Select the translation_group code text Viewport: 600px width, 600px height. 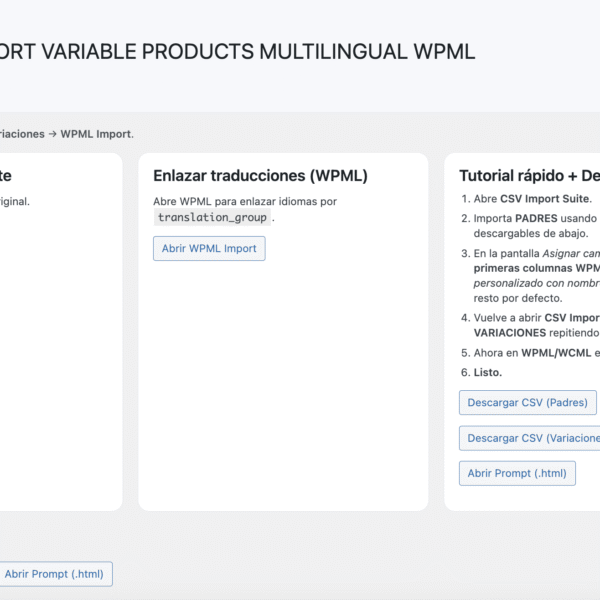(212, 217)
